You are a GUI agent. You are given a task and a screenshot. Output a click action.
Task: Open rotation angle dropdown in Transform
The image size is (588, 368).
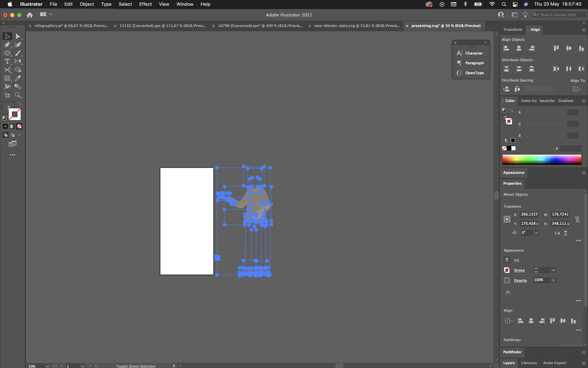[x=537, y=233]
